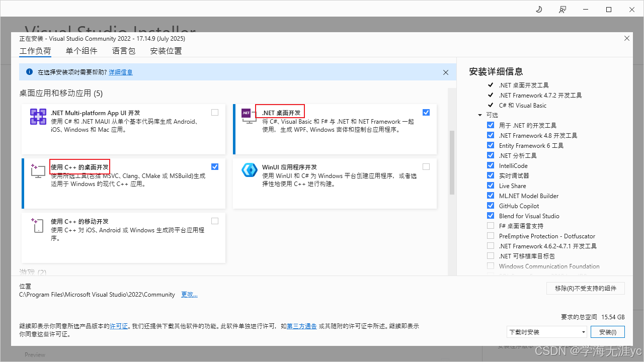The width and height of the screenshot is (644, 362).
Task: Uncheck Entity Framework 6 工具 option
Action: 491,145
